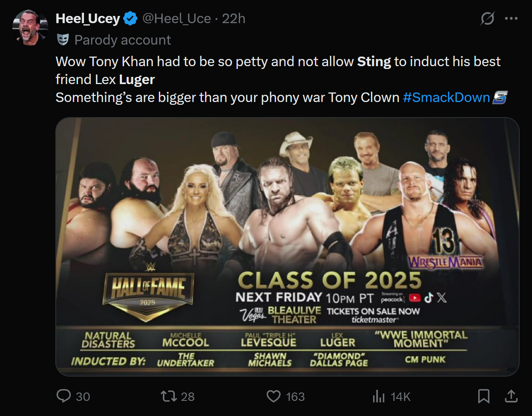Open the @Heel_Uce handle link
The height and width of the screenshot is (416, 532).
tap(176, 18)
